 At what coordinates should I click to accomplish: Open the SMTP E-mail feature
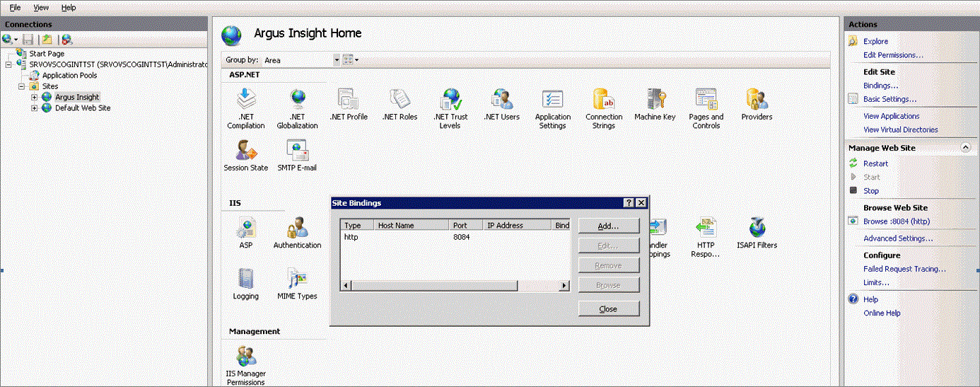pos(297,156)
